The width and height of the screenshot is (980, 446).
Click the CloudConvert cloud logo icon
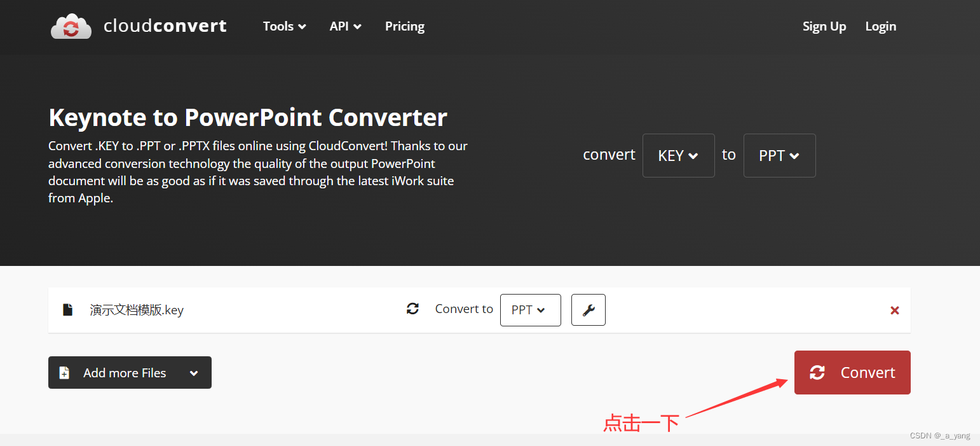(x=71, y=27)
